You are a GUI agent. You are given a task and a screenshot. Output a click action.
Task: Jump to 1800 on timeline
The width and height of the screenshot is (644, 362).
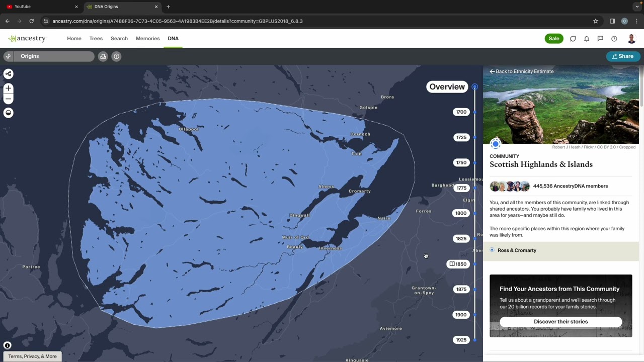click(461, 213)
